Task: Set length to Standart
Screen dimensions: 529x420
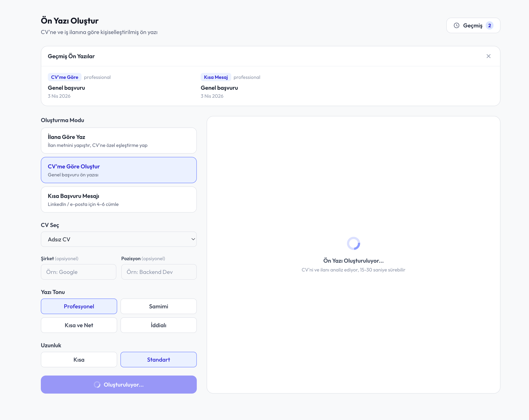Action: point(159,360)
